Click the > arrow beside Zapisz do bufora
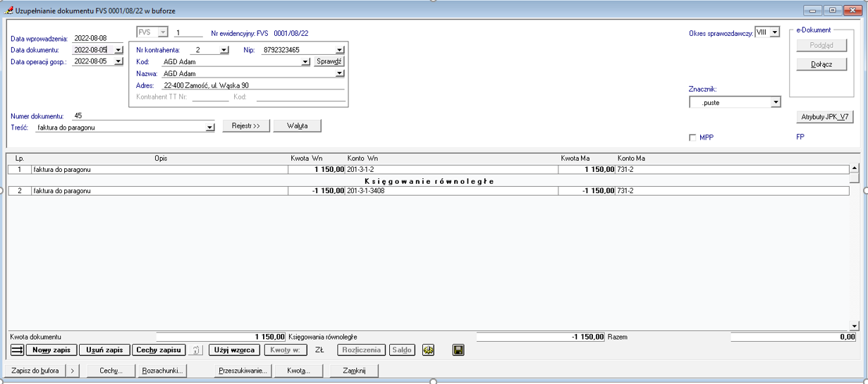 73,371
